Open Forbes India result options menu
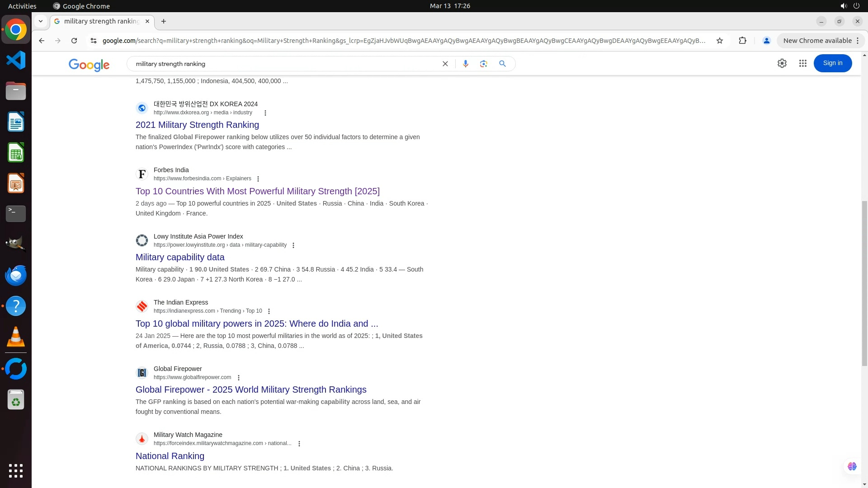The height and width of the screenshot is (488, 868). (258, 179)
